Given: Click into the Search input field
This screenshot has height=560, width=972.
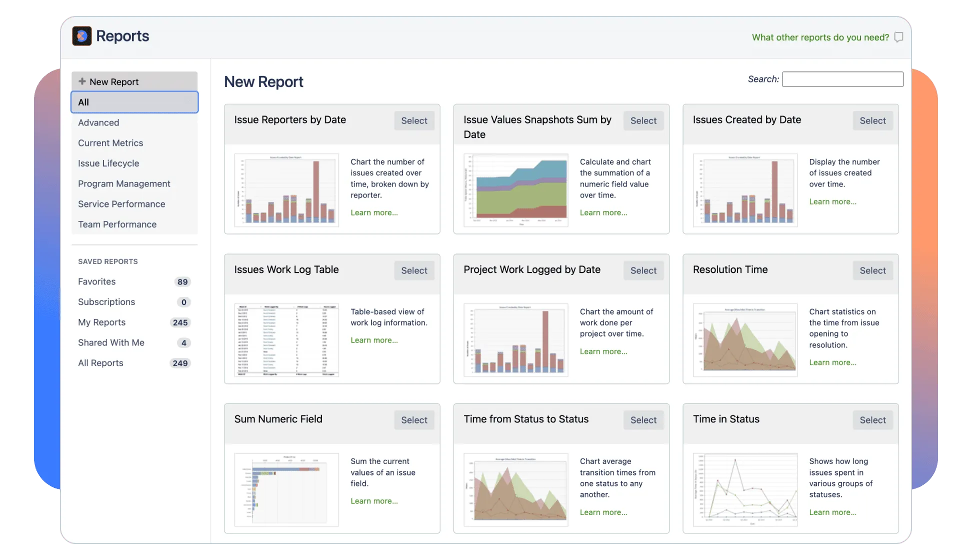Looking at the screenshot, I should click(842, 79).
